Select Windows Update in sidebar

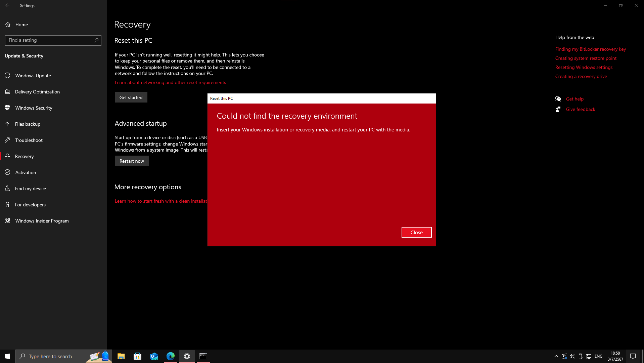pos(53,76)
